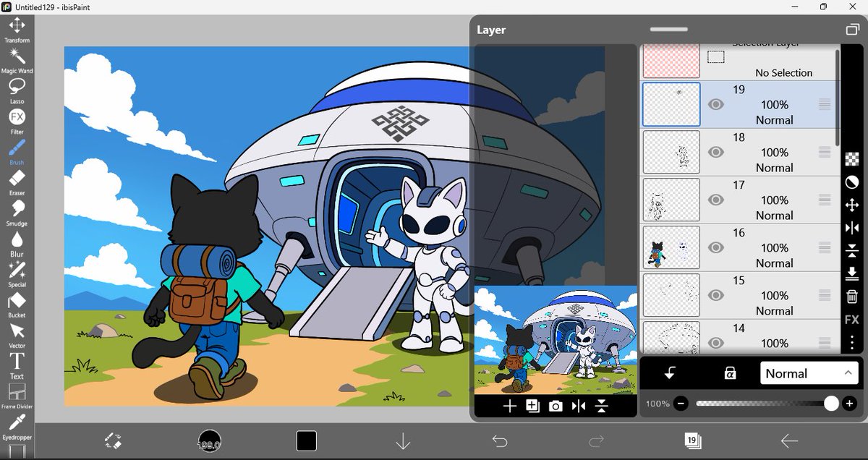Toggle alpha lock
Screen dimensions: 868x460
731,373
